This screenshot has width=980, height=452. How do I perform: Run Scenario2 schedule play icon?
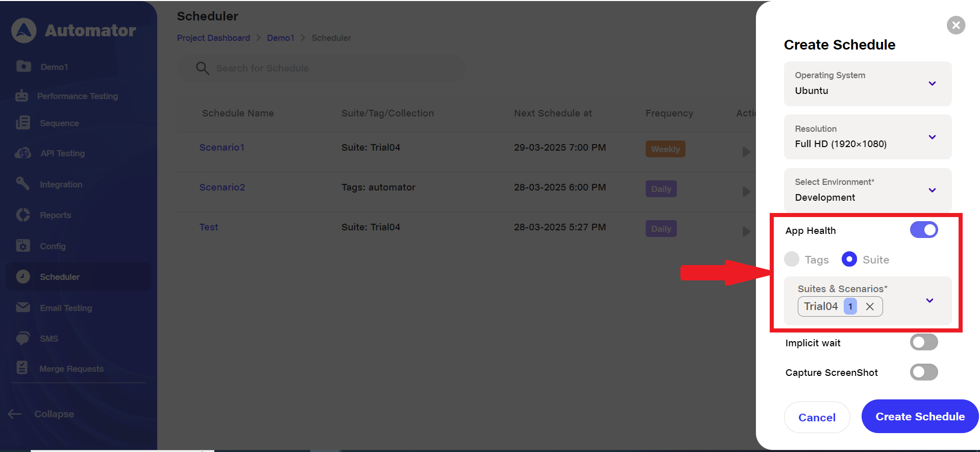click(x=746, y=192)
